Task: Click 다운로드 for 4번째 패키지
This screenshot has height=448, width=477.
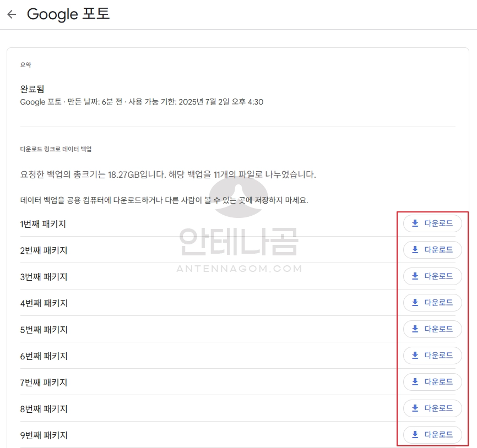Action: click(432, 303)
